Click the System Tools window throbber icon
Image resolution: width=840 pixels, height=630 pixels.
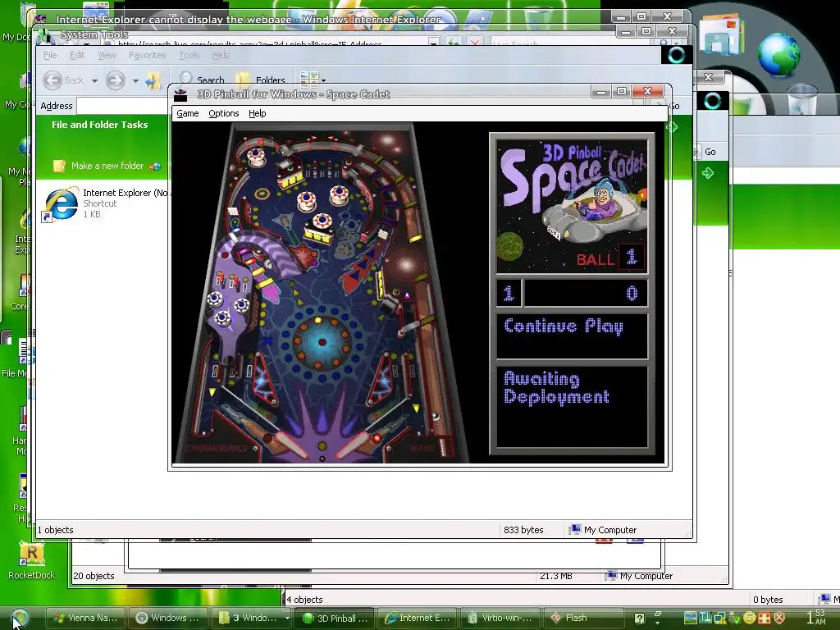[x=676, y=55]
